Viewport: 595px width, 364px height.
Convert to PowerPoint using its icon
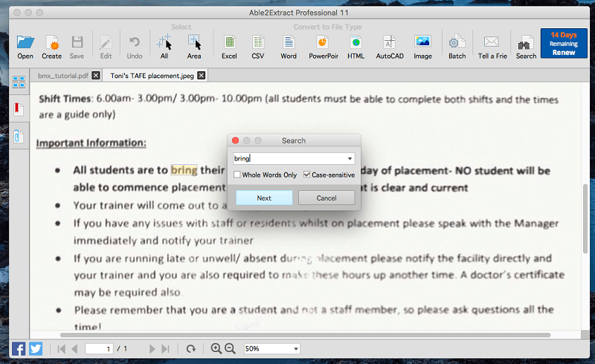coord(323,42)
